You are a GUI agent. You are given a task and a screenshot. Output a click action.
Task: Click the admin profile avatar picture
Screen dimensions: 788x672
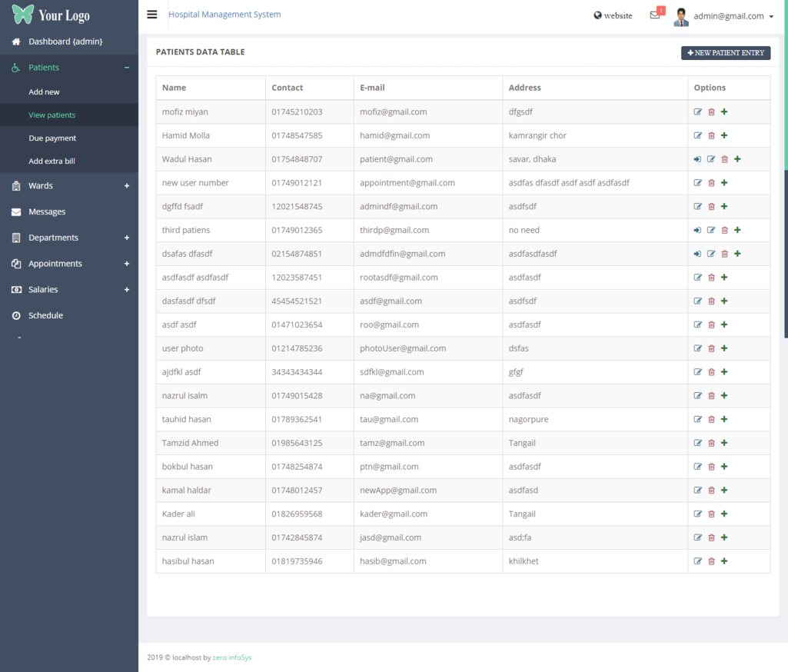681,16
